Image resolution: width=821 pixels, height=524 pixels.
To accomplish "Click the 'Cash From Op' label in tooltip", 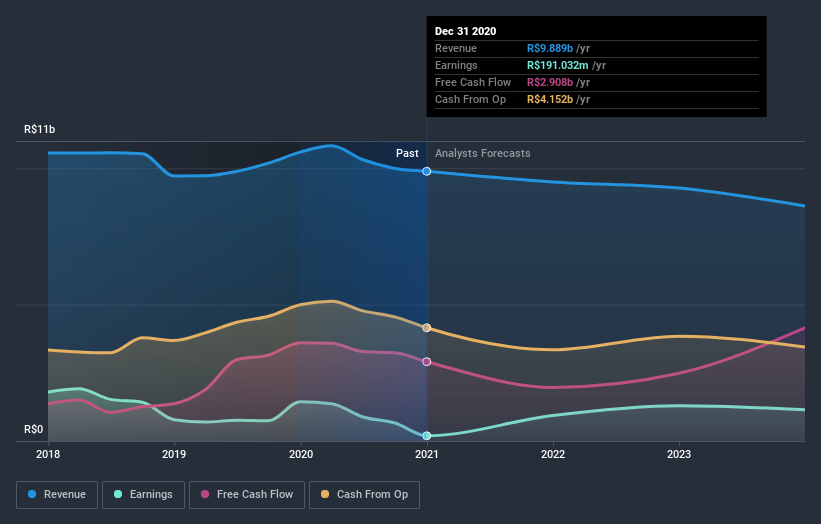I will click(x=470, y=99).
